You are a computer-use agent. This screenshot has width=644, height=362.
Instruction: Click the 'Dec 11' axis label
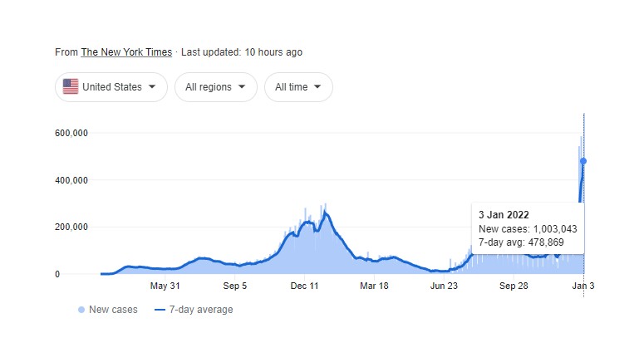tap(304, 286)
